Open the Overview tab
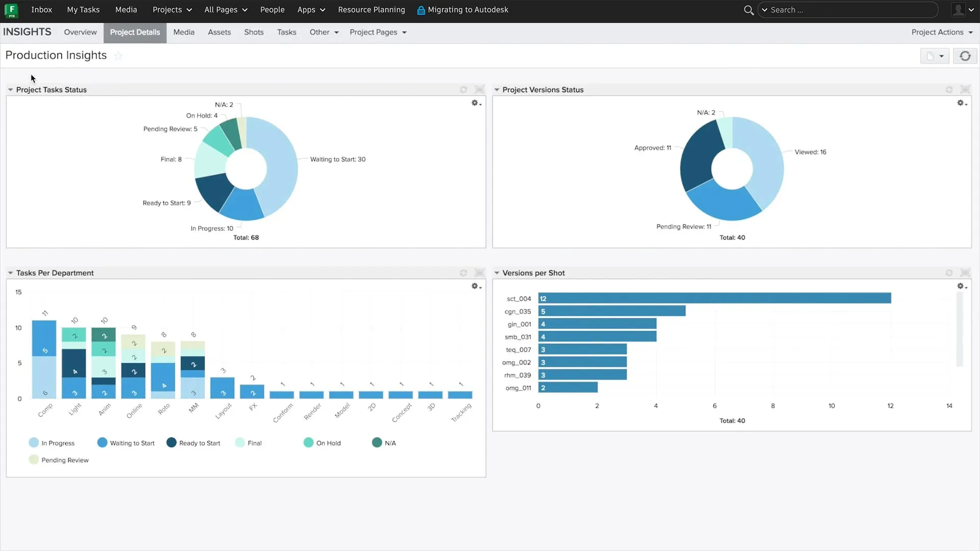Viewport: 980px width, 551px height. pyautogui.click(x=80, y=32)
